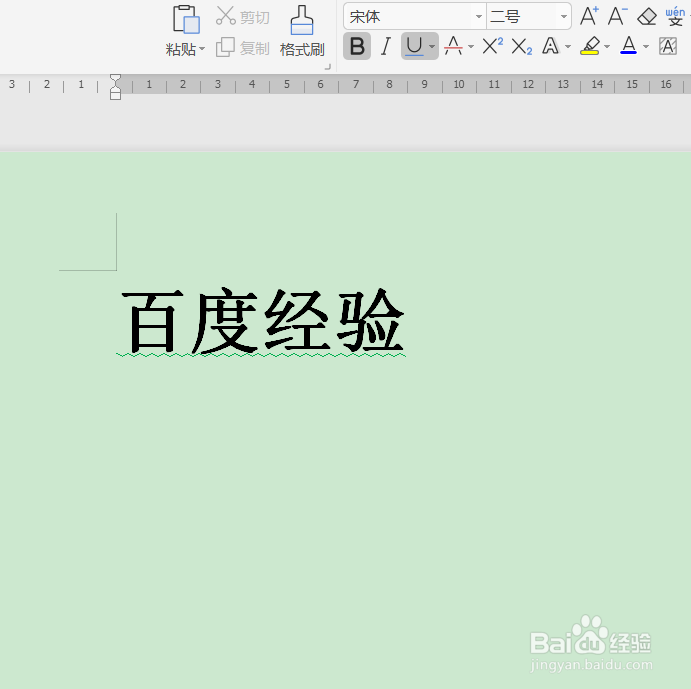Open text effects dropdown arrow

click(x=568, y=46)
